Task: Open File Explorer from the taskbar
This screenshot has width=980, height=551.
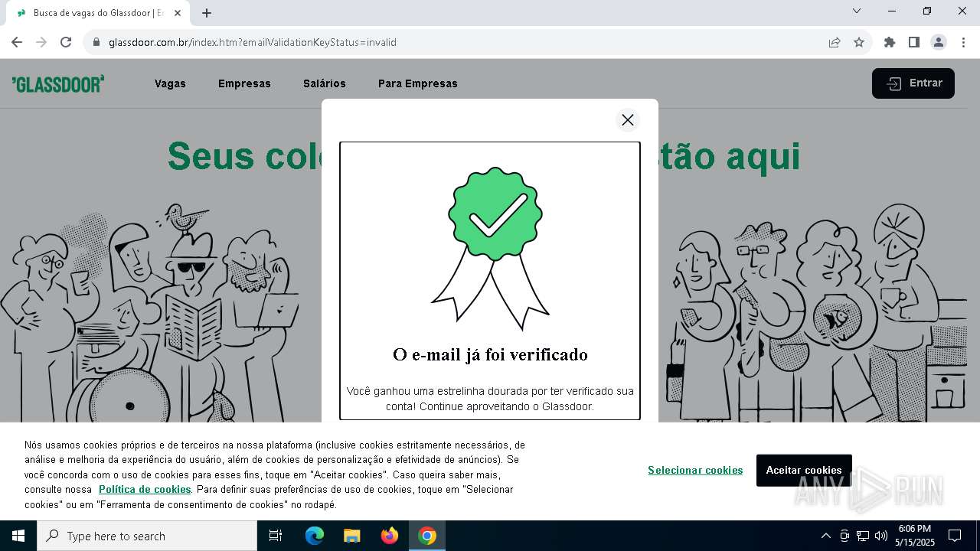Action: [351, 536]
